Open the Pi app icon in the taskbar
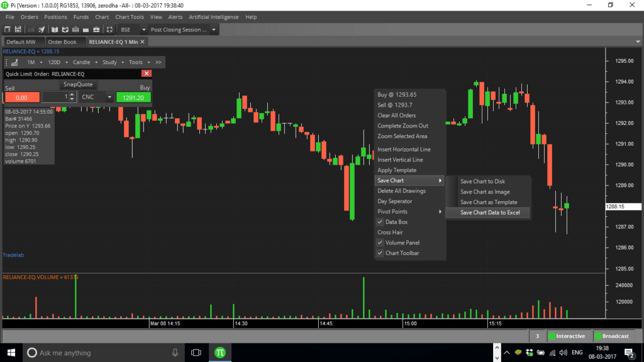 pyautogui.click(x=219, y=352)
